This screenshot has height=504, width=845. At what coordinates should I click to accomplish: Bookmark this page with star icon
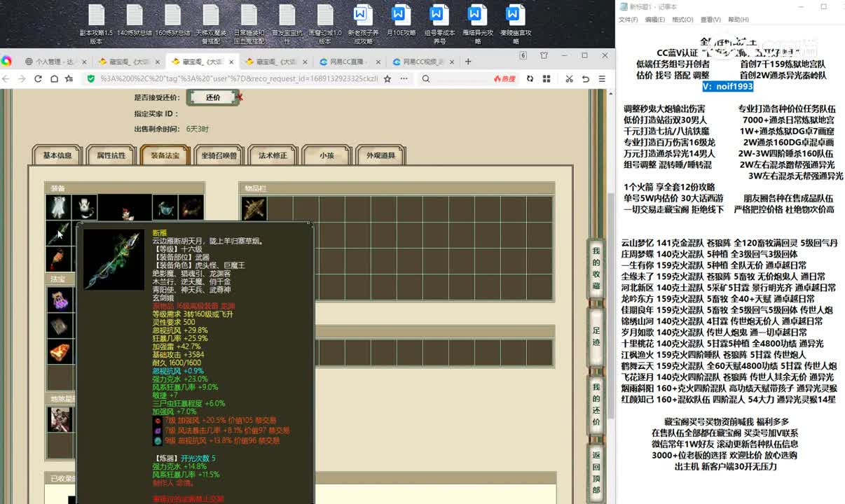[387, 79]
